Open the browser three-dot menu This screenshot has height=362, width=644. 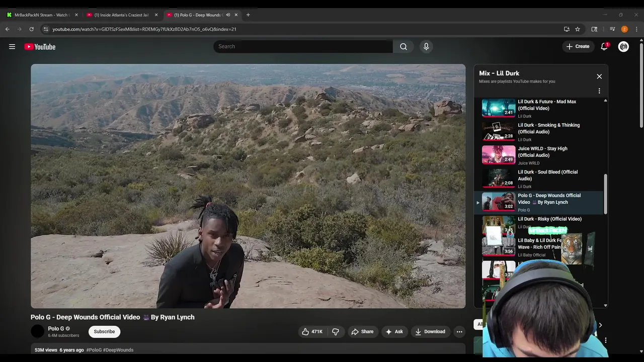point(636,29)
